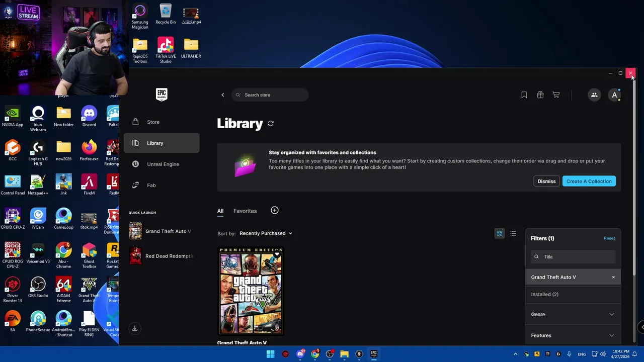Open the Sort by Recently Purchased dropdown
644x362 pixels.
pos(266,233)
